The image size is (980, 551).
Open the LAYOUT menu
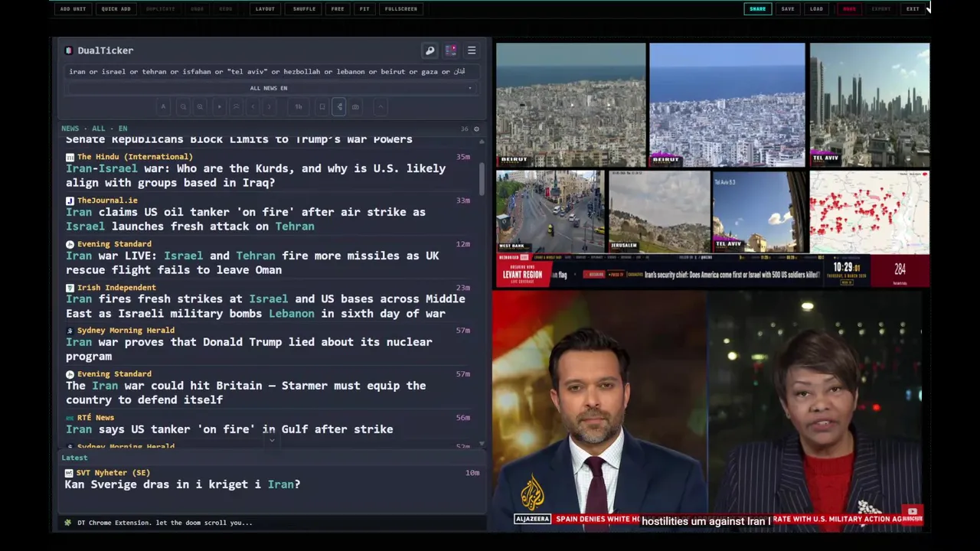point(265,9)
